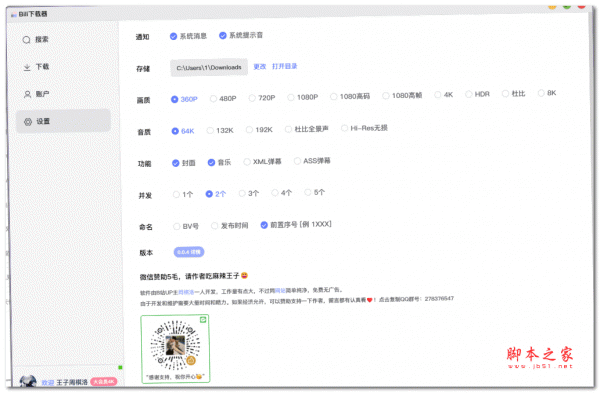The image size is (600, 393).
Task: Set concurrency to 1个
Action: click(183, 194)
